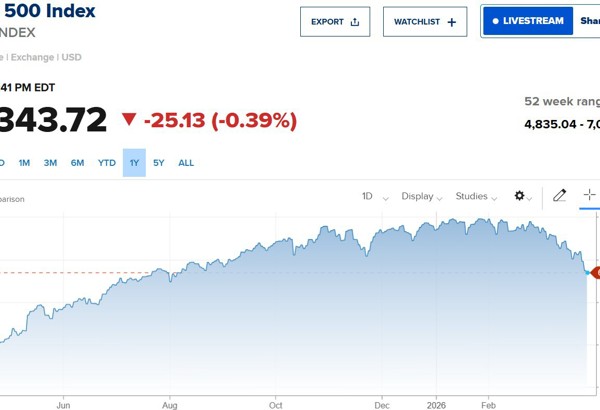Open the Studies dropdown
Screen dimensions: 600x410
[x=476, y=197]
